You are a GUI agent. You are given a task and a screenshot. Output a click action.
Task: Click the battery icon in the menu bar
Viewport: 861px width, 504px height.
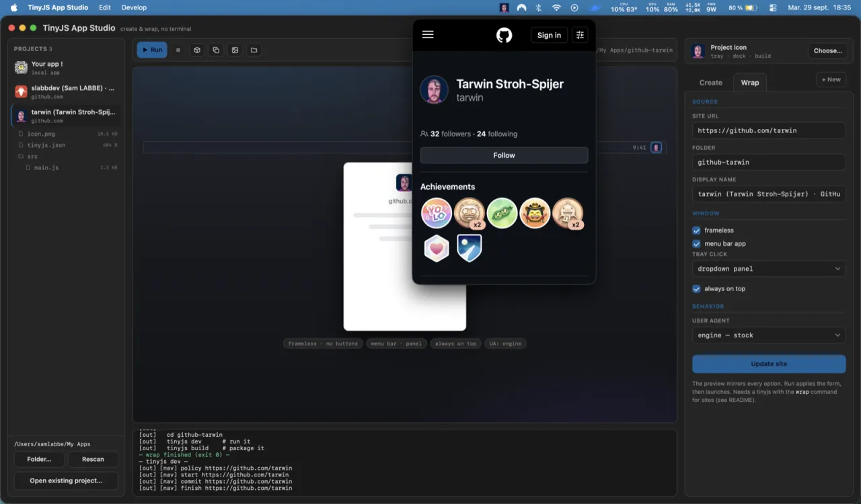point(751,8)
